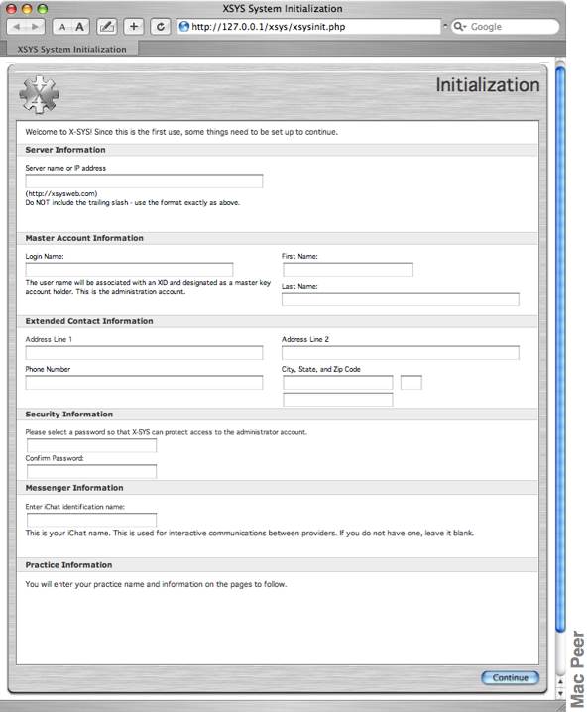Increase text size with large A button
Image resolution: width=588 pixels, height=712 pixels.
[x=80, y=27]
